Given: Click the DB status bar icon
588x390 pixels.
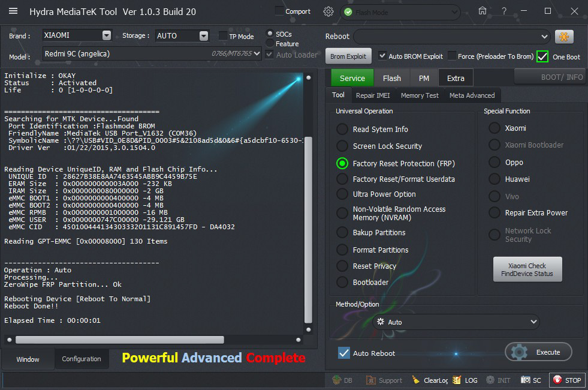Looking at the screenshot, I should 342,380.
